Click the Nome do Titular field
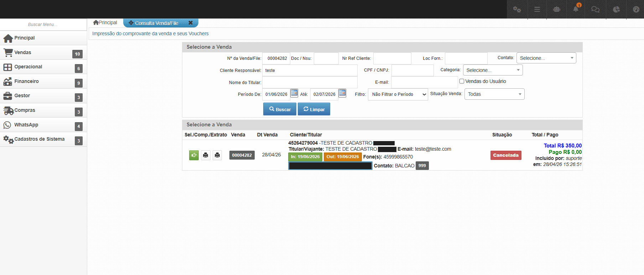 click(x=310, y=82)
